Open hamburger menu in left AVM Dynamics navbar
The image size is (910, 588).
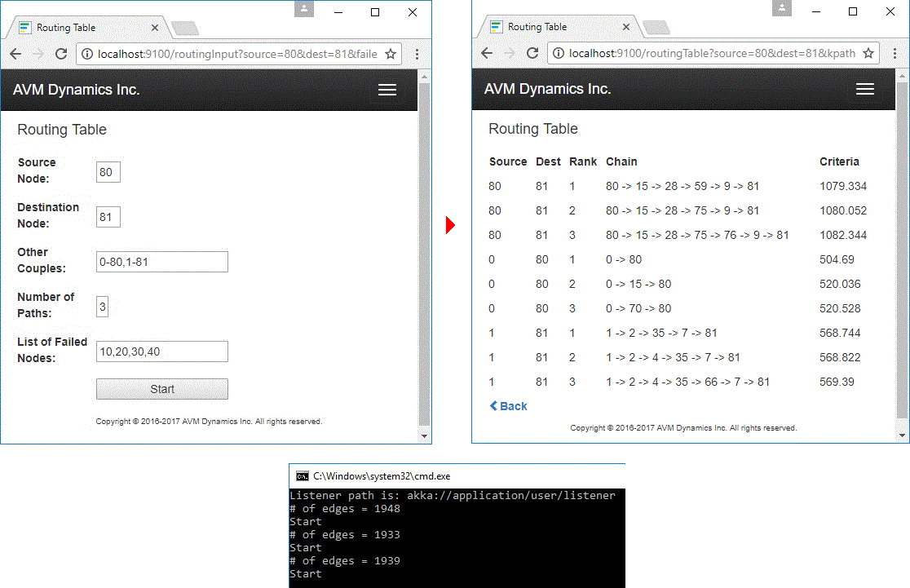tap(387, 90)
